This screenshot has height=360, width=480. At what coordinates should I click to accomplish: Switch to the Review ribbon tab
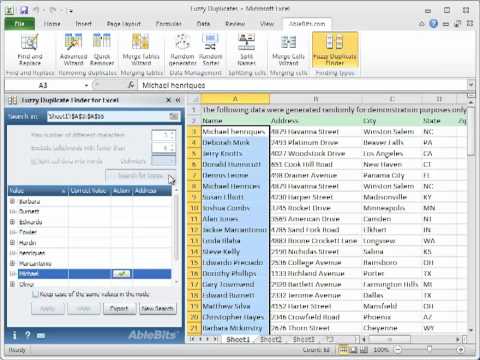[235, 24]
